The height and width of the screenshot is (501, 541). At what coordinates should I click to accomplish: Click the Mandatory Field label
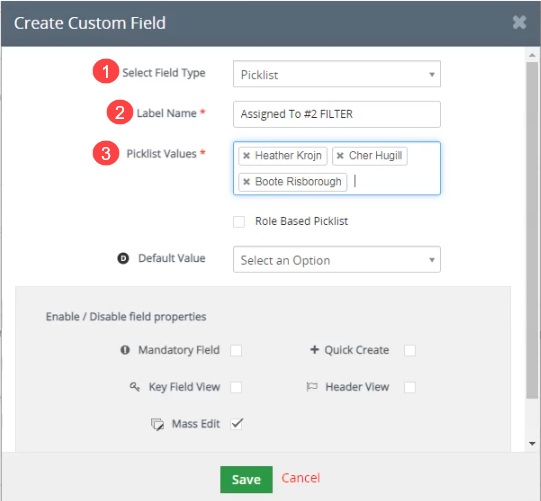coord(179,350)
